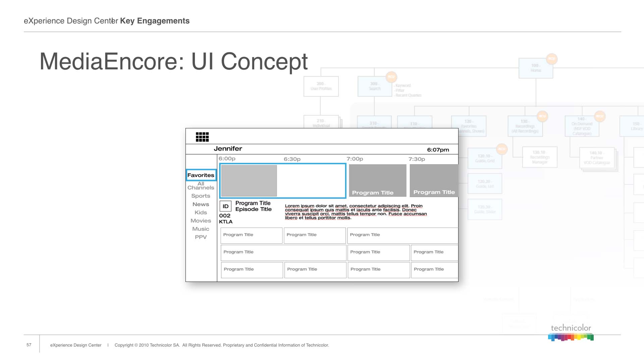Select the 7:30p time header
The image size is (644, 362).
coord(417,159)
